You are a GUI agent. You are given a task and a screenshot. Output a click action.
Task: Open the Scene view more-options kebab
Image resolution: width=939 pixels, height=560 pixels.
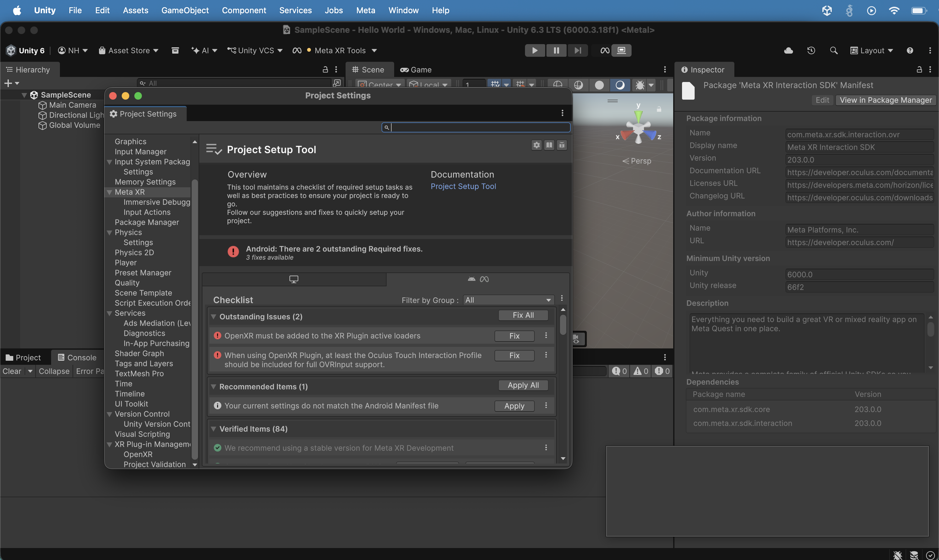tap(665, 69)
